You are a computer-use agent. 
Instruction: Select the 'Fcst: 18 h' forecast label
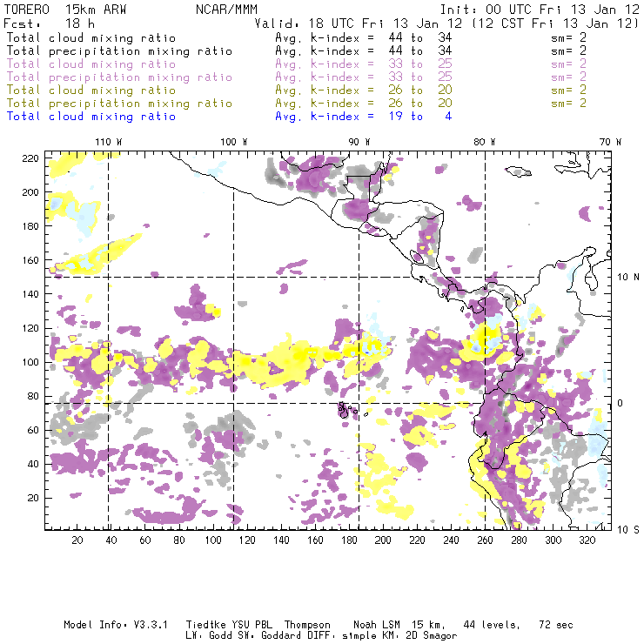pos(50,23)
